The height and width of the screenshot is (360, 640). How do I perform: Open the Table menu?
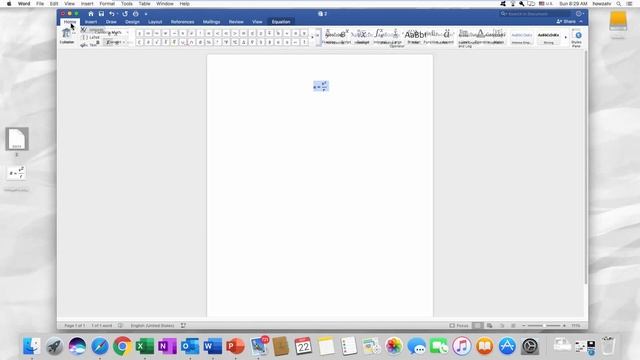click(x=144, y=4)
